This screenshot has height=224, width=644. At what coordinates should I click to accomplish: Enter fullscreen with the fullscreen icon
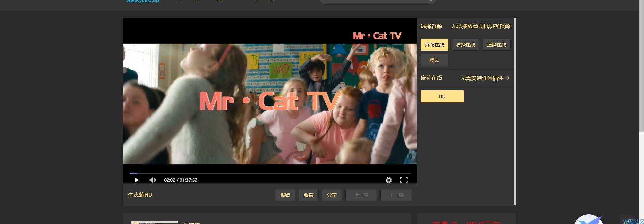point(404,180)
